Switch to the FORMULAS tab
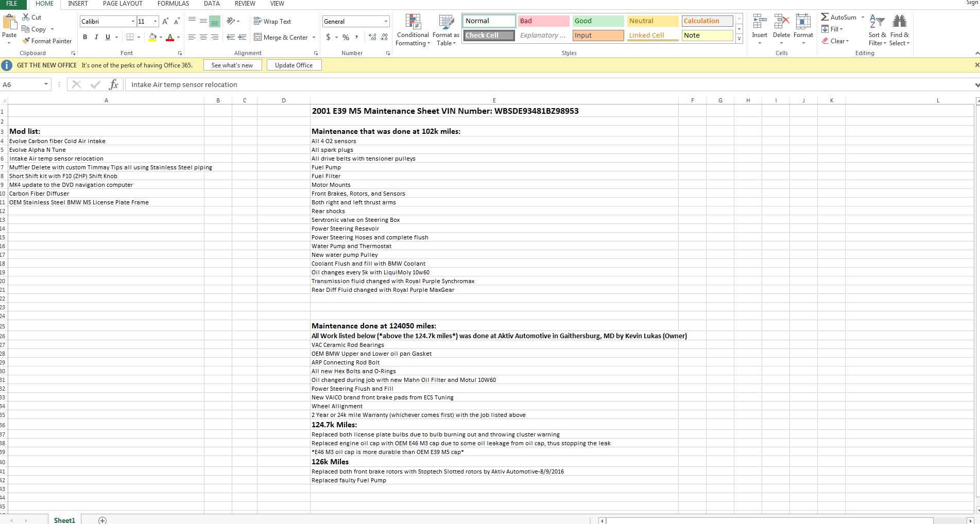 (173, 4)
